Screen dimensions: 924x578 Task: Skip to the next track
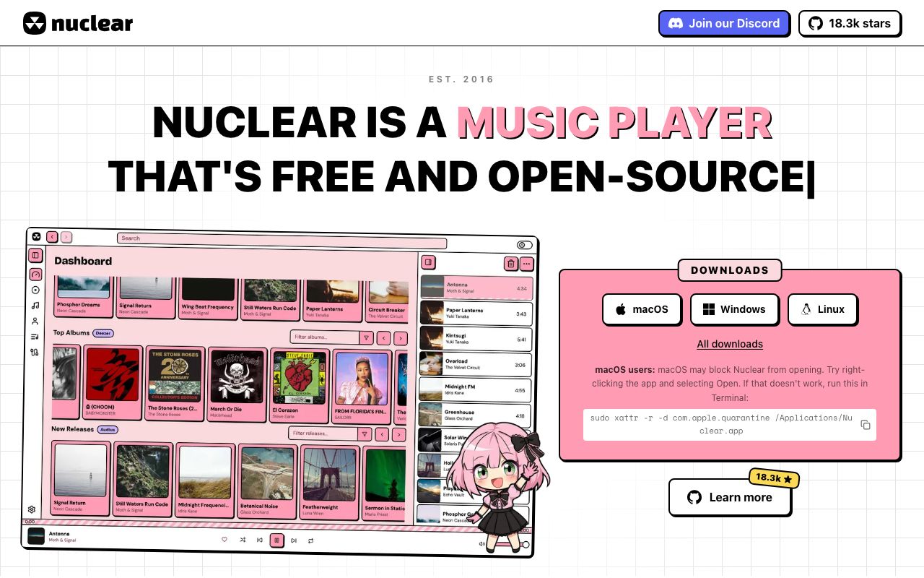(294, 540)
